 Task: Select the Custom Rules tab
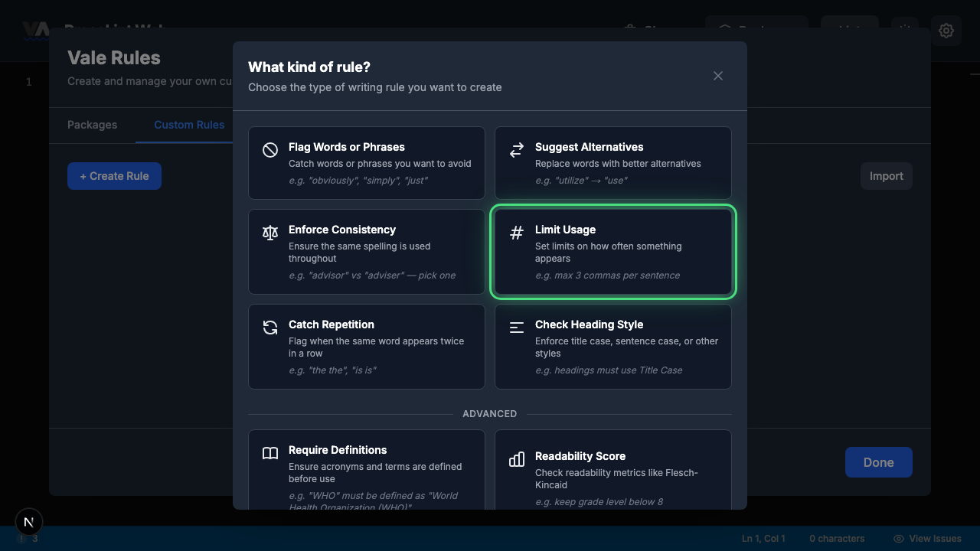tap(189, 125)
